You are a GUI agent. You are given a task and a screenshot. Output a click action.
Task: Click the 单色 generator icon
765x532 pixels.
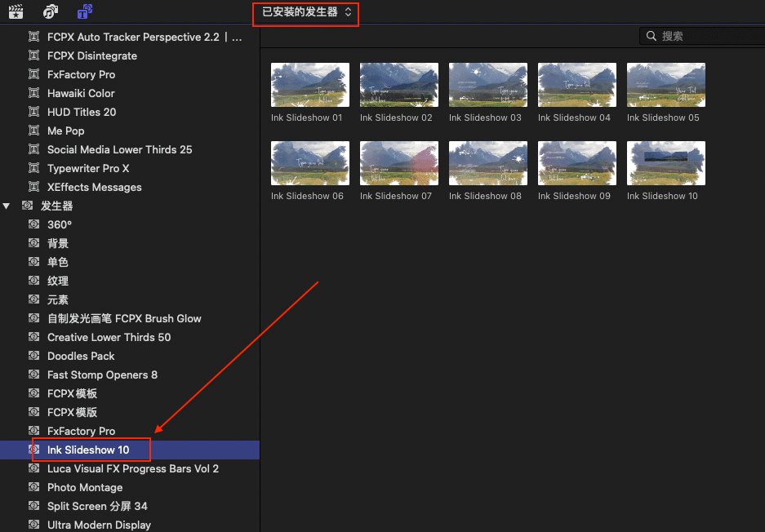(x=33, y=262)
